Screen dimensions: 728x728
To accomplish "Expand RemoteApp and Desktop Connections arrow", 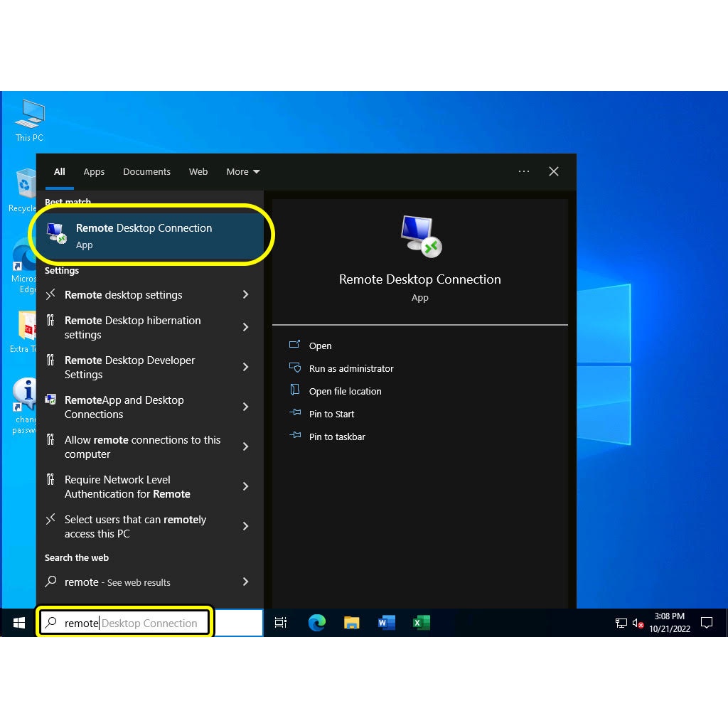I will point(245,407).
